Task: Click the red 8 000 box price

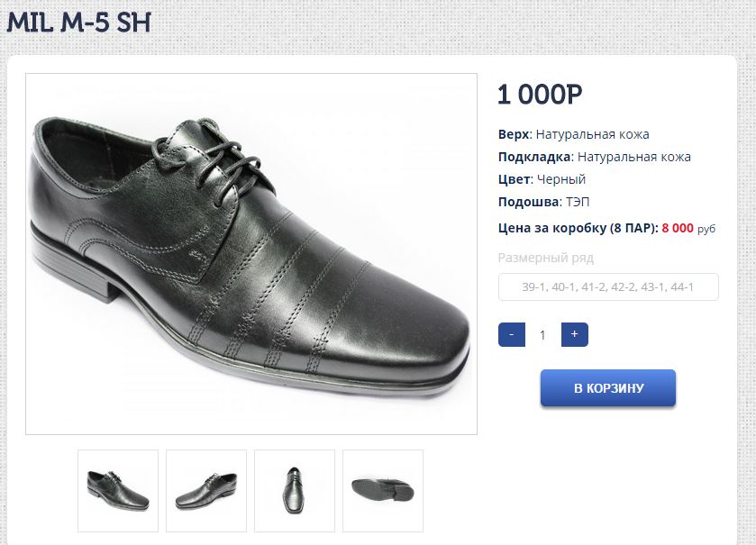Action: pyautogui.click(x=677, y=228)
